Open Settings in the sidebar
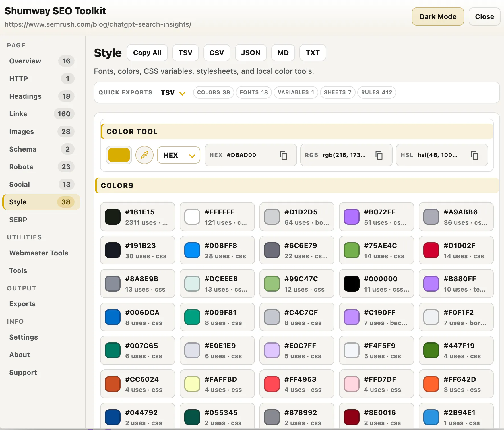The height and width of the screenshot is (430, 504). point(41,337)
